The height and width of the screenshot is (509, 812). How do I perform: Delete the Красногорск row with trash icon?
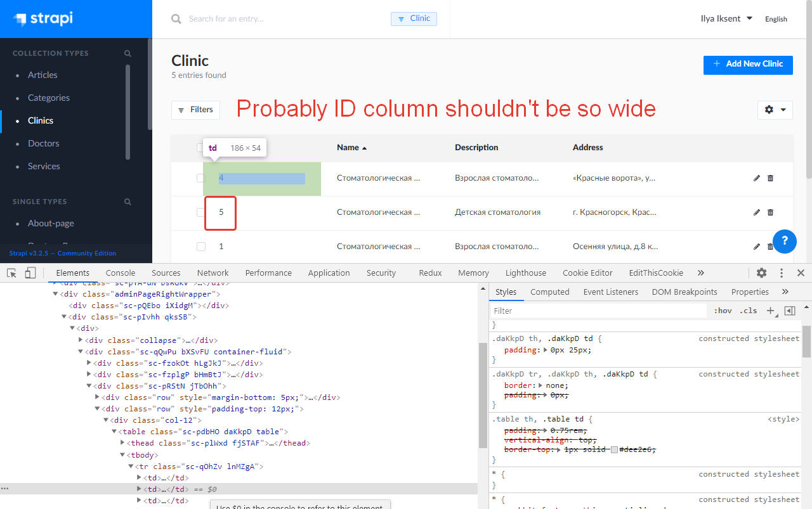pos(770,212)
